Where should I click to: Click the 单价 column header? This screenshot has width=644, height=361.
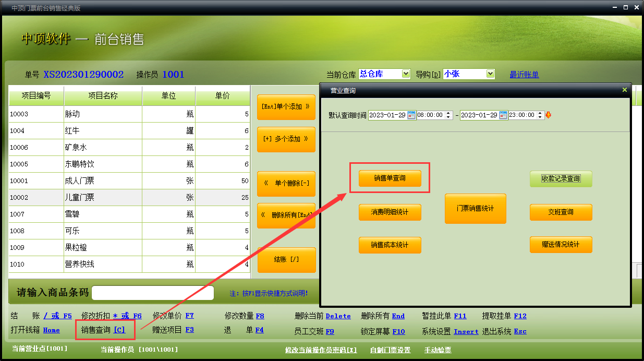223,96
